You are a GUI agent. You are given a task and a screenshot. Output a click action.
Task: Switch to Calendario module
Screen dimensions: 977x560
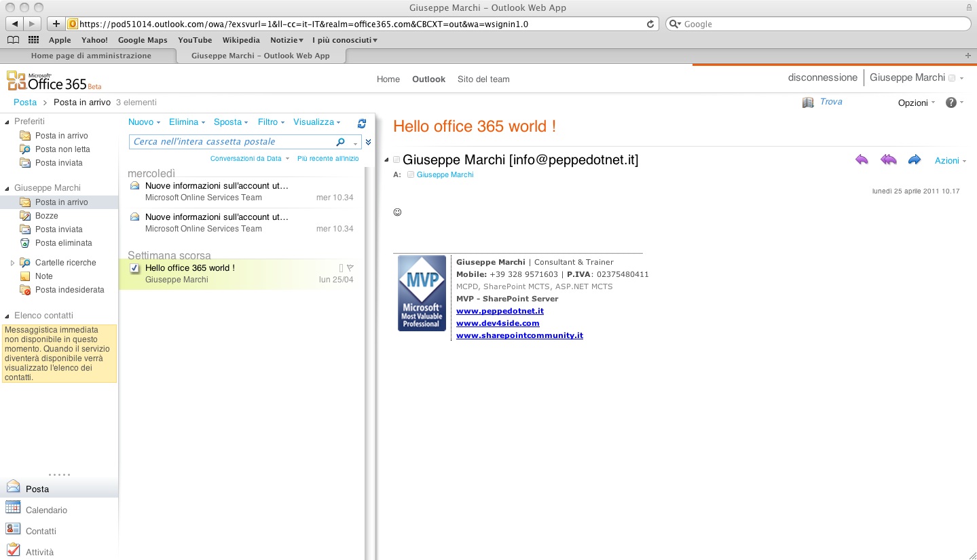click(x=46, y=510)
